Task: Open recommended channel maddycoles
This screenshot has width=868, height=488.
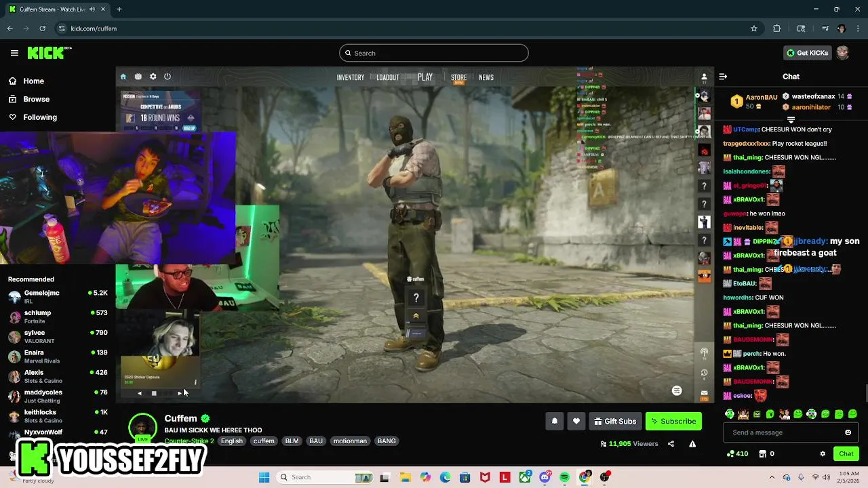Action: click(x=58, y=396)
